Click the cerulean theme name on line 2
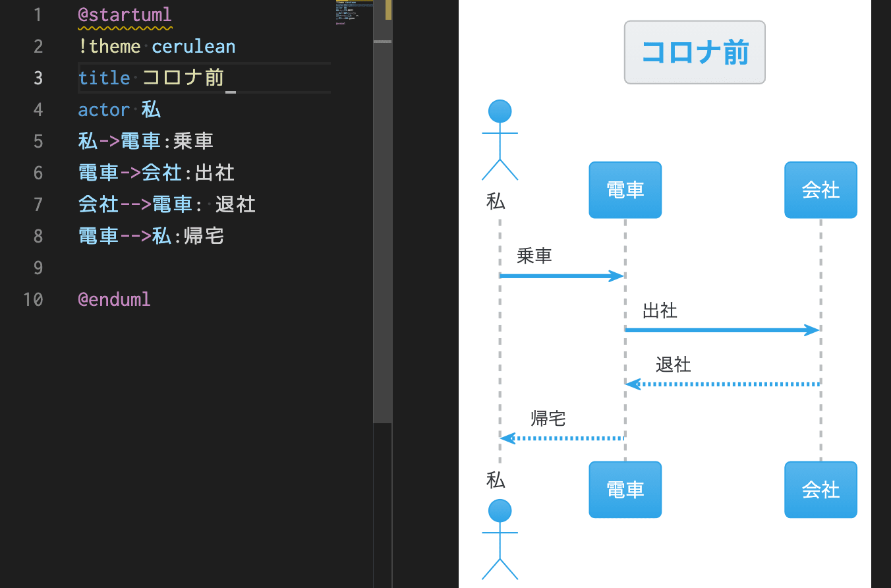 [193, 46]
